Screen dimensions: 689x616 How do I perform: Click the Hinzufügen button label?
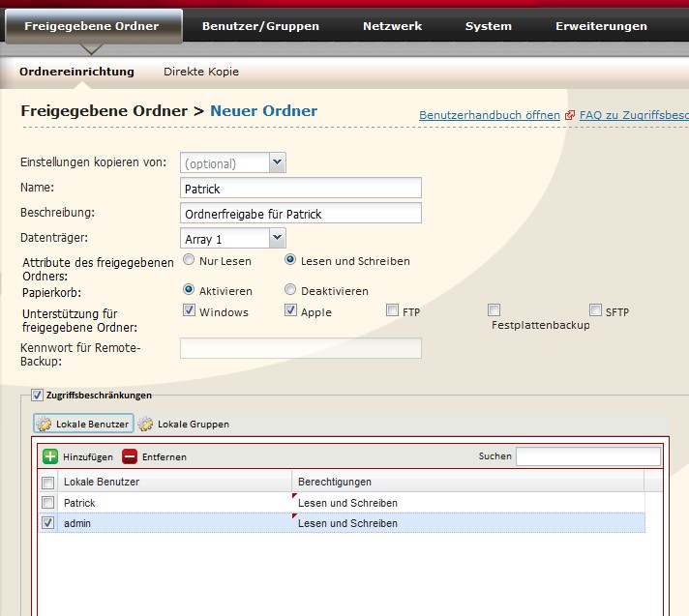pos(88,457)
